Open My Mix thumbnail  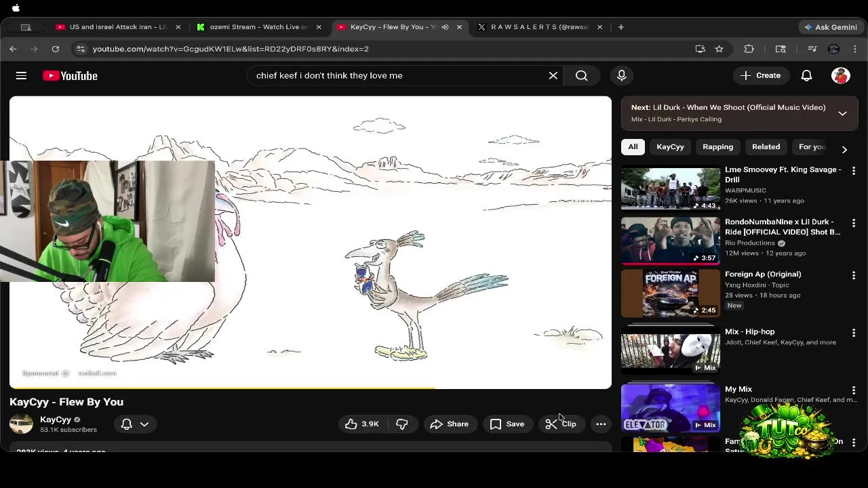[671, 407]
